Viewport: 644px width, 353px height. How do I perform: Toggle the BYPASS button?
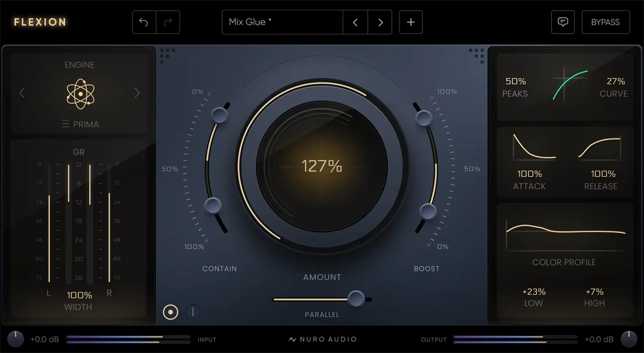click(605, 22)
